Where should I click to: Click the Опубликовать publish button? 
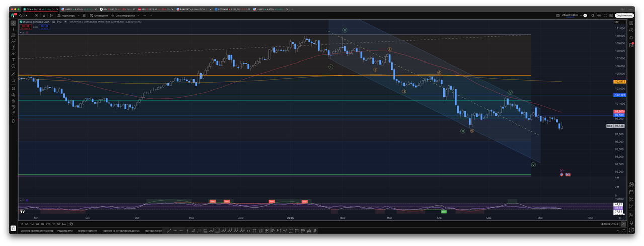[624, 16]
